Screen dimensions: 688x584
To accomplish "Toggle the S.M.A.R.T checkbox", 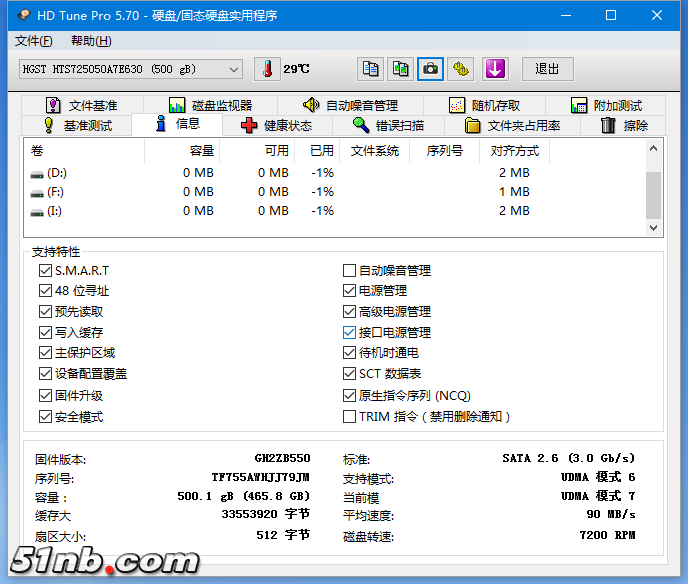I will [45, 271].
